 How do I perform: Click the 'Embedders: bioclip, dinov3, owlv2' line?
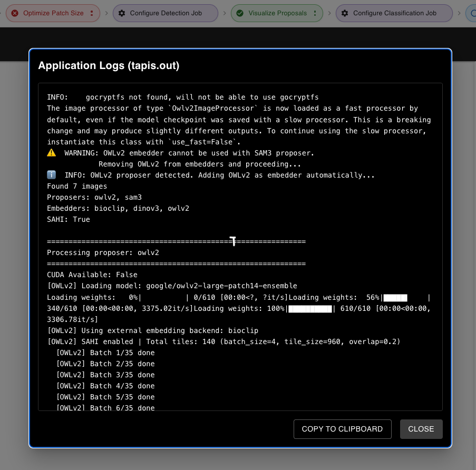(118, 208)
